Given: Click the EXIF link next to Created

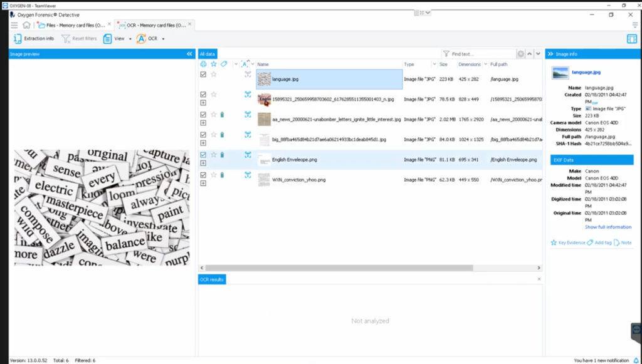Looking at the screenshot, I should tap(595, 103).
